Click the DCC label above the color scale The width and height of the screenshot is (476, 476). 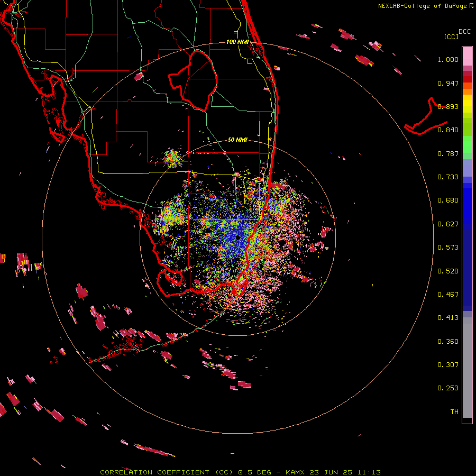pos(464,32)
